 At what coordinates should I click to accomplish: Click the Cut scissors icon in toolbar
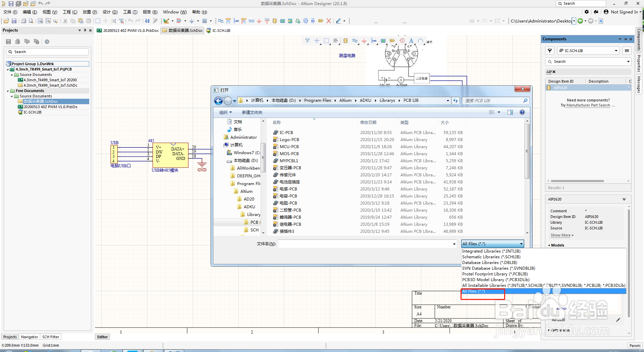[65, 21]
